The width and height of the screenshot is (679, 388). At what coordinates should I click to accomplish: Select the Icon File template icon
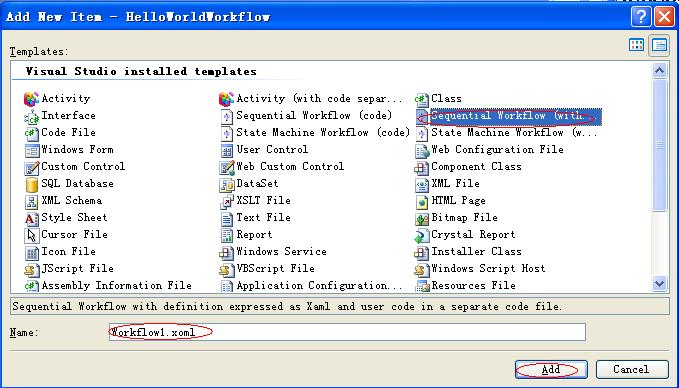click(x=31, y=252)
